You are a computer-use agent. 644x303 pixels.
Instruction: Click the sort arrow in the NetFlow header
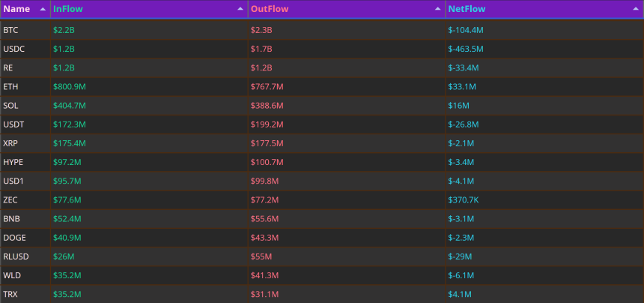tap(636, 9)
